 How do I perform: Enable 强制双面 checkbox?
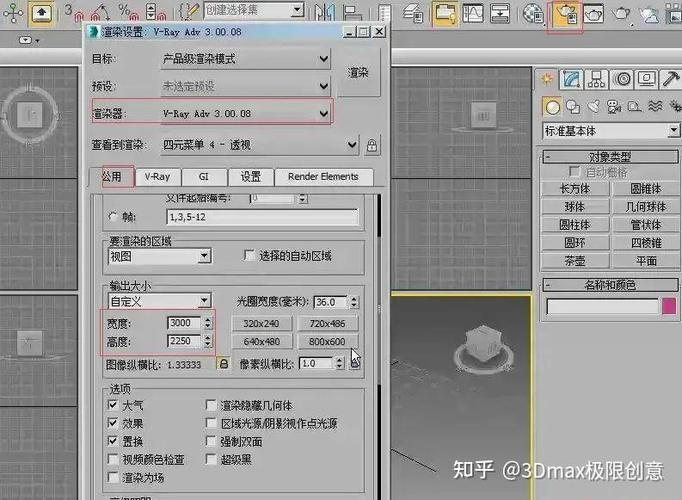coord(211,441)
